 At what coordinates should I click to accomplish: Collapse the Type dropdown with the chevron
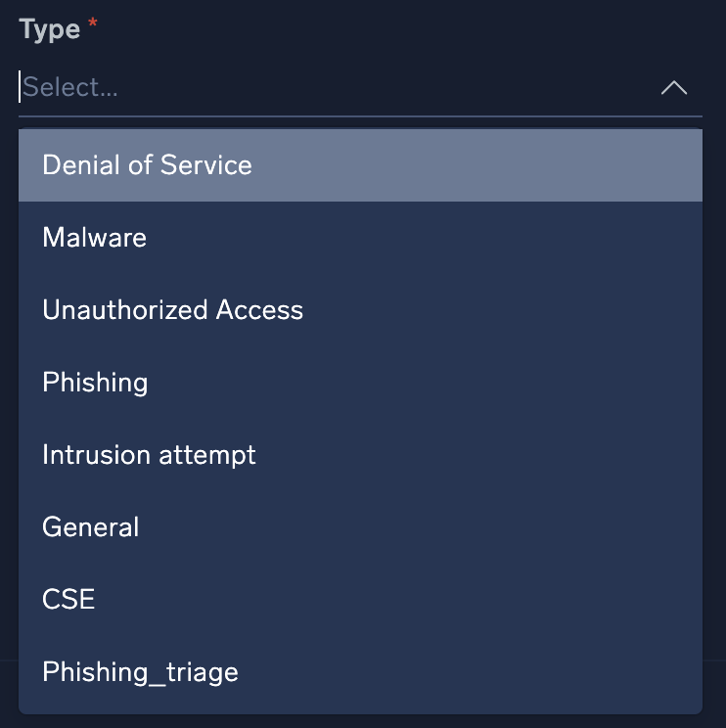(674, 88)
